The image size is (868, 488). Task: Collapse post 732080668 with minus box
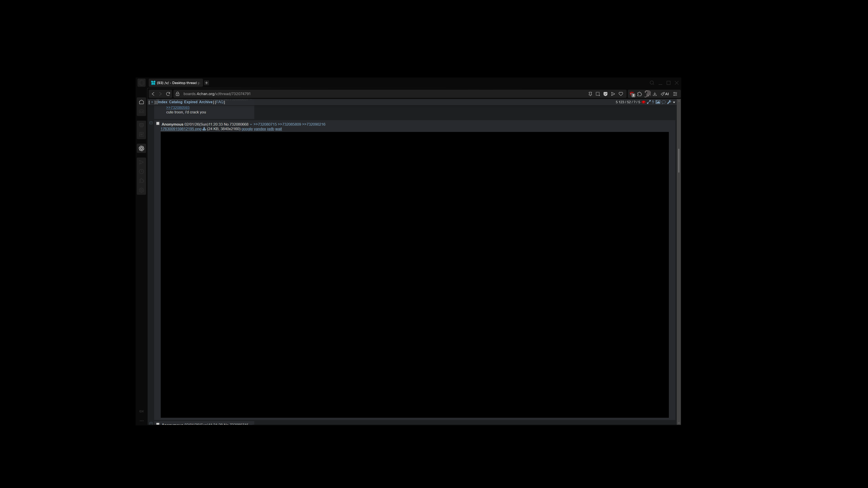tap(151, 123)
